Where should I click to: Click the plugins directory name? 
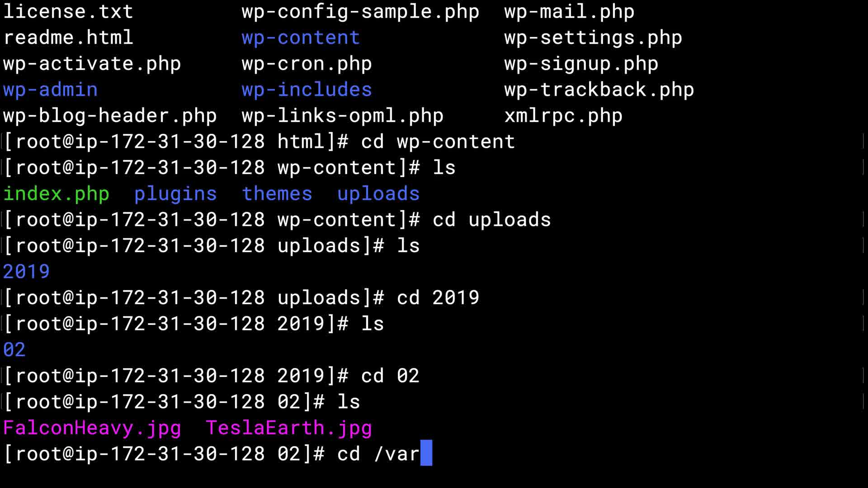(175, 194)
